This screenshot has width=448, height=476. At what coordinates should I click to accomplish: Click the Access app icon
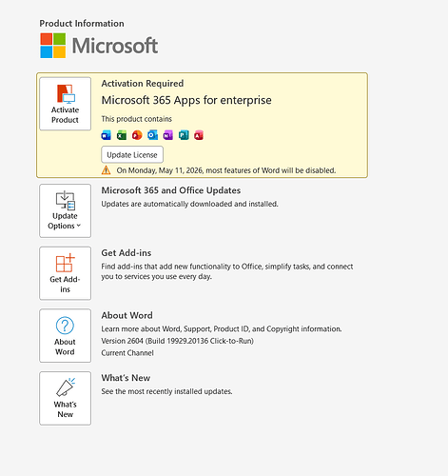click(x=199, y=135)
